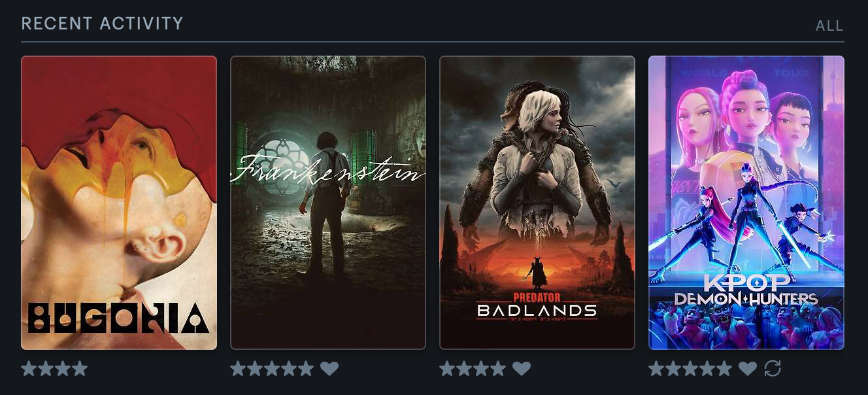View the KPop Demon Hunters poster

[x=746, y=203]
